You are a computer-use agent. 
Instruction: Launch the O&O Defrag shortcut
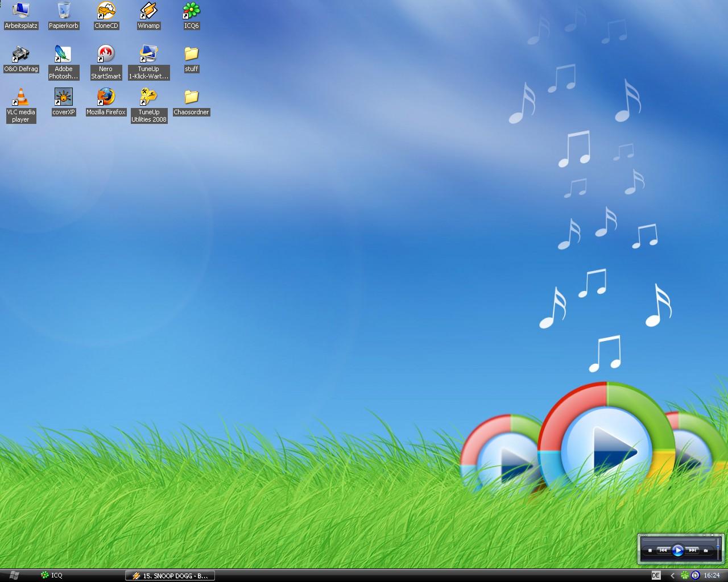click(x=20, y=59)
